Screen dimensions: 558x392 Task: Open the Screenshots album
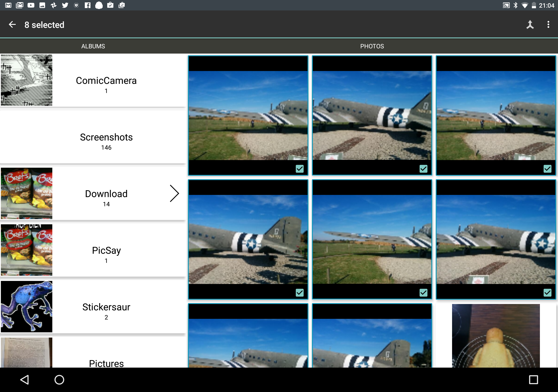(x=93, y=137)
